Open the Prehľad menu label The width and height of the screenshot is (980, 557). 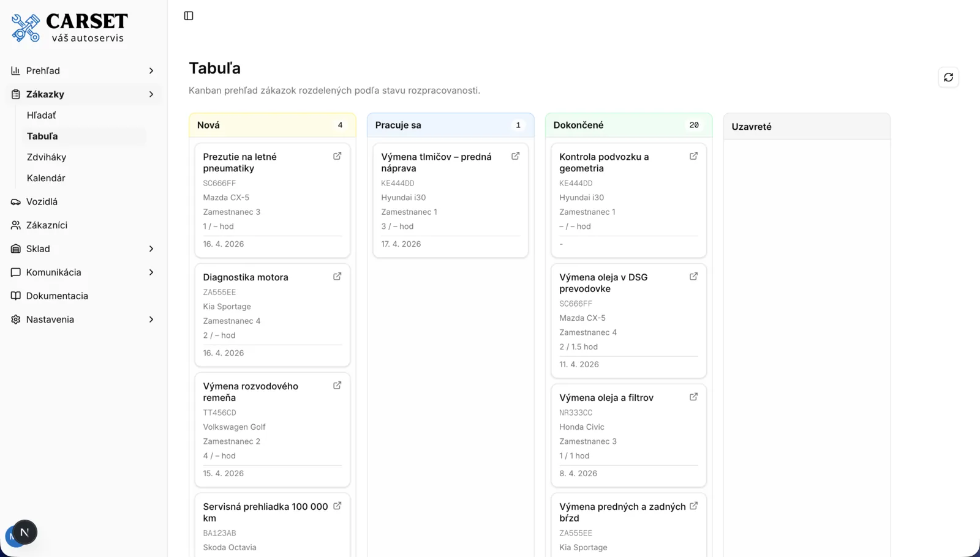click(43, 71)
